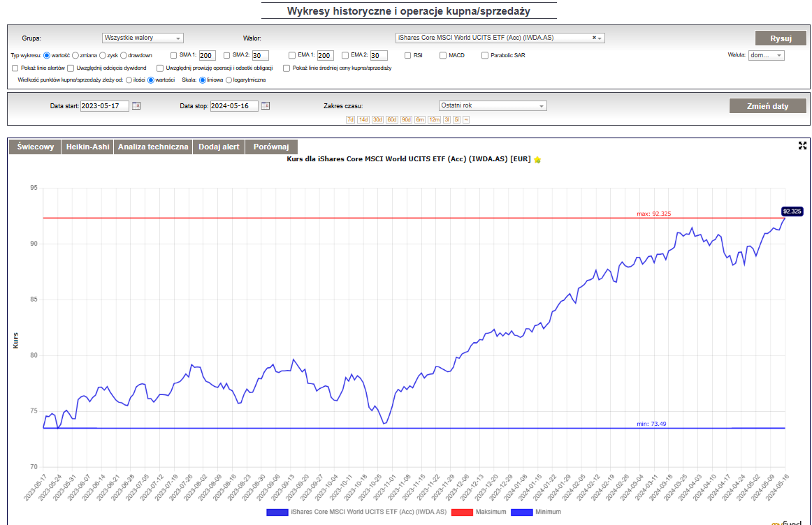Select ilości for point size

[x=129, y=80]
